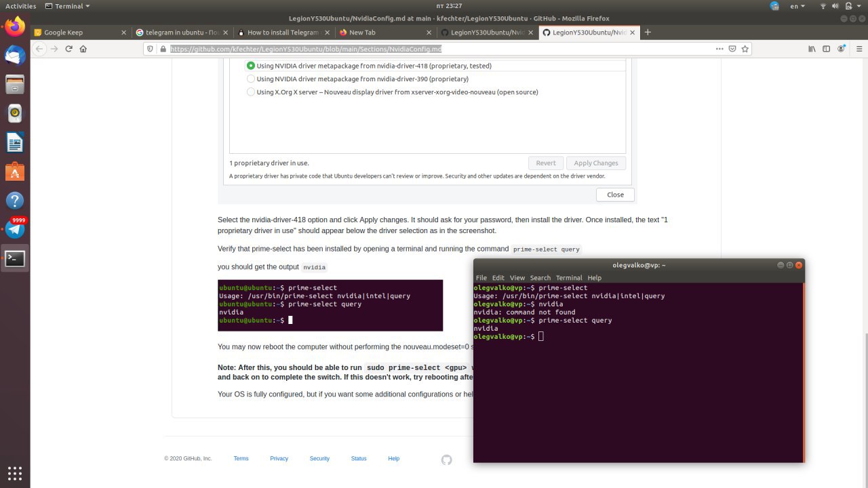The image size is (868, 488).
Task: Show Applications grid in the dock
Action: tap(15, 472)
